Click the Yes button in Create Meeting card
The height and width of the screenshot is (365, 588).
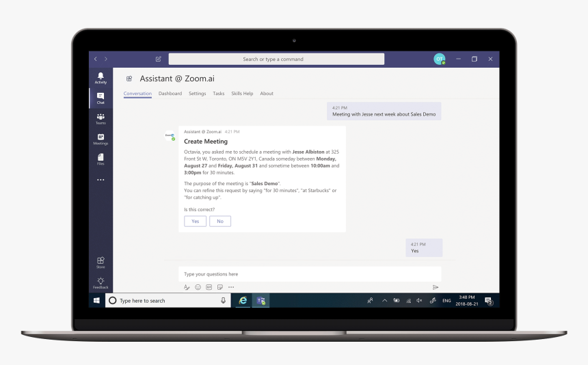pyautogui.click(x=195, y=221)
